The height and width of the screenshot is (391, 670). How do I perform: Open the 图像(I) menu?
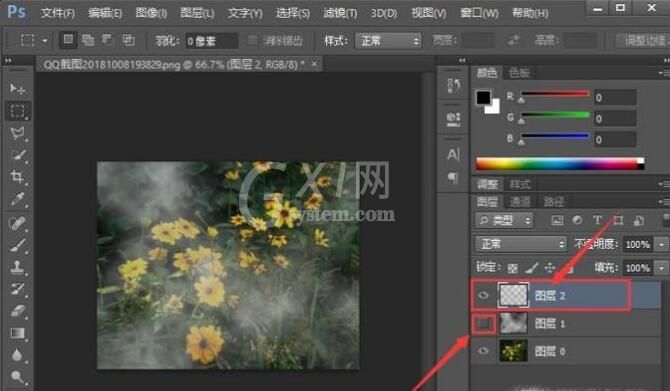coord(151,13)
